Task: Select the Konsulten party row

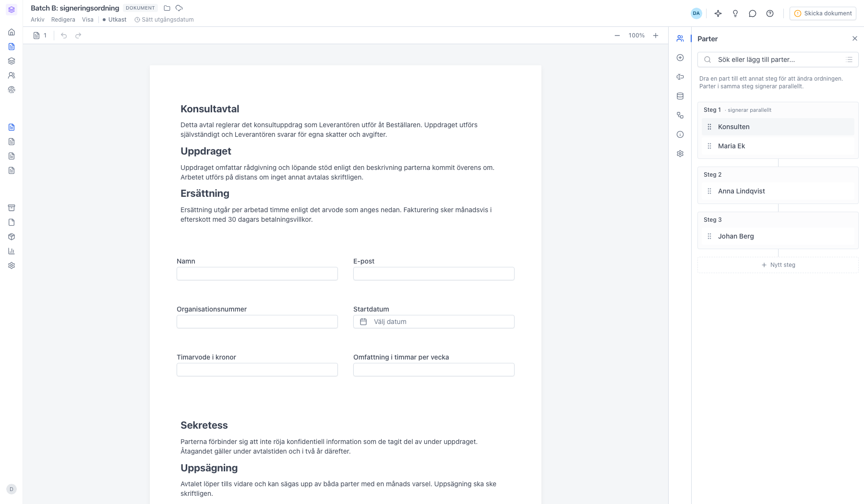Action: point(778,127)
